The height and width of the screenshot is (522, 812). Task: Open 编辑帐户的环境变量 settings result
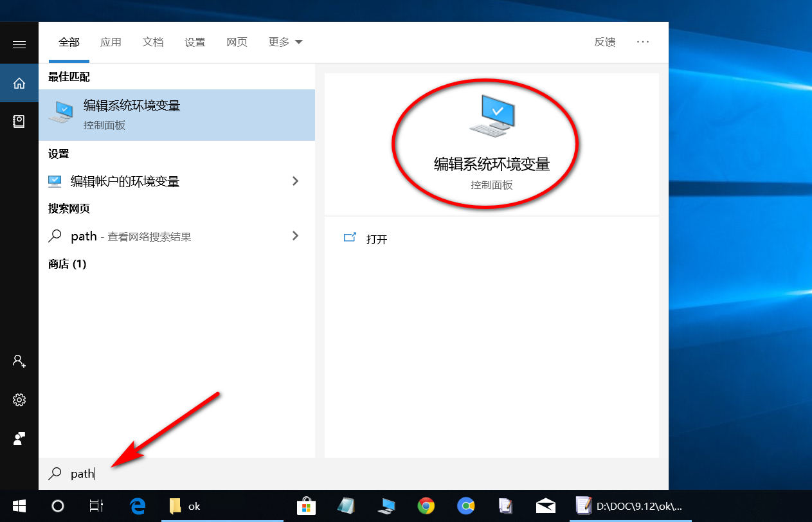coord(177,181)
